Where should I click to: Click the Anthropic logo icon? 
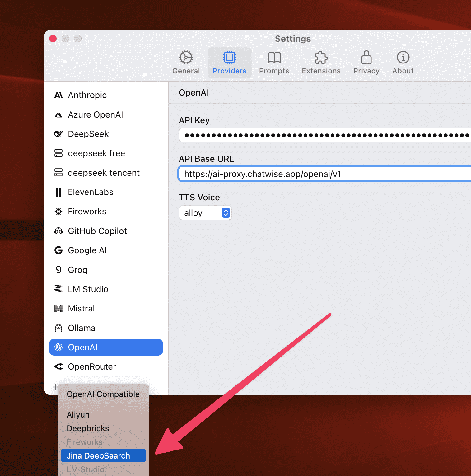pyautogui.click(x=58, y=95)
